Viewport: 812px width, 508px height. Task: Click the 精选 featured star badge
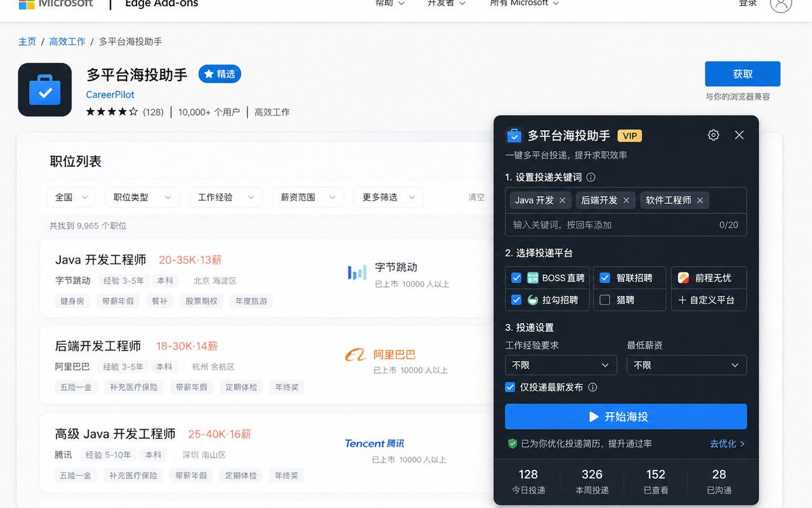click(219, 74)
